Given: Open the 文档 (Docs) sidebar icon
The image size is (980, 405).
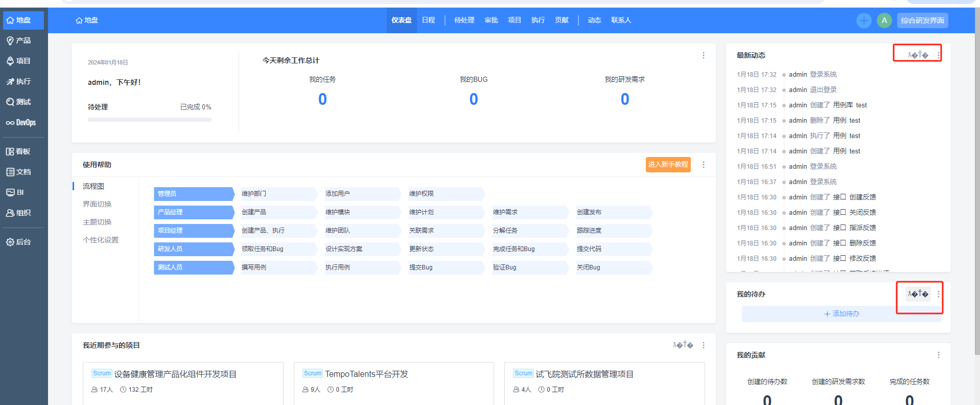Looking at the screenshot, I should (x=19, y=172).
